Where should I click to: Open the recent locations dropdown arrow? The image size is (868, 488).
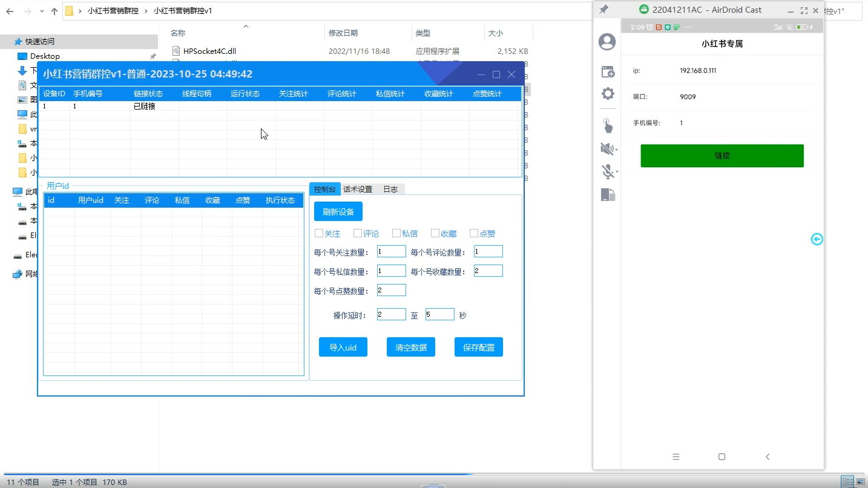point(41,12)
